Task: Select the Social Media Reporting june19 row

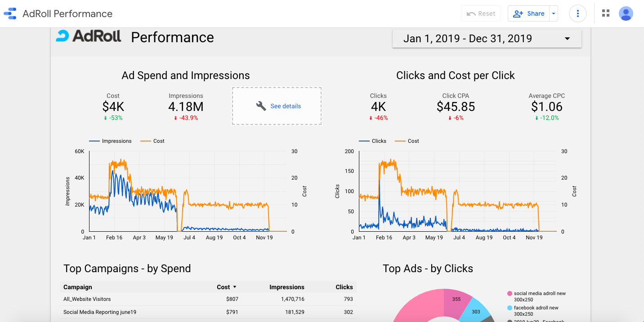Action: point(208,312)
